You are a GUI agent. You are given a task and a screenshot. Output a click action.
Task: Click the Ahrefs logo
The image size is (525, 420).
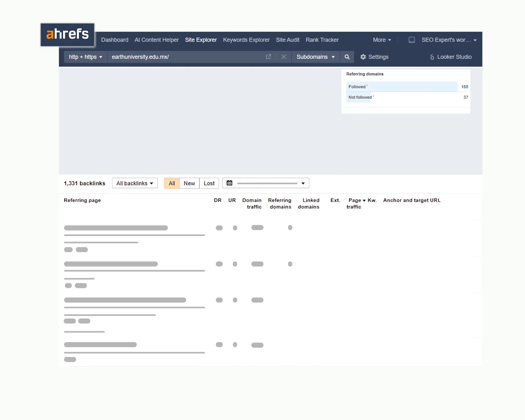click(67, 34)
